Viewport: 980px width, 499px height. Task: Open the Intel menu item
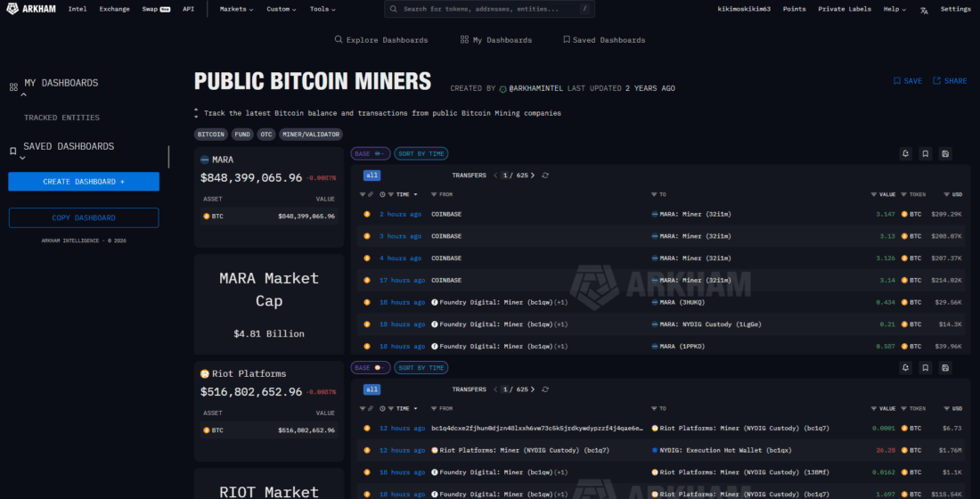(x=78, y=10)
